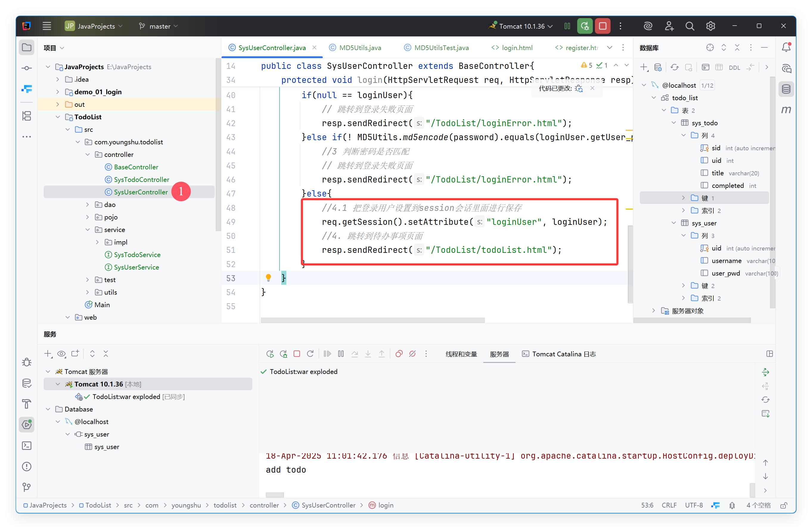Toggle mute breakpoints in Services toolbar
812x529 pixels.
[412, 354]
